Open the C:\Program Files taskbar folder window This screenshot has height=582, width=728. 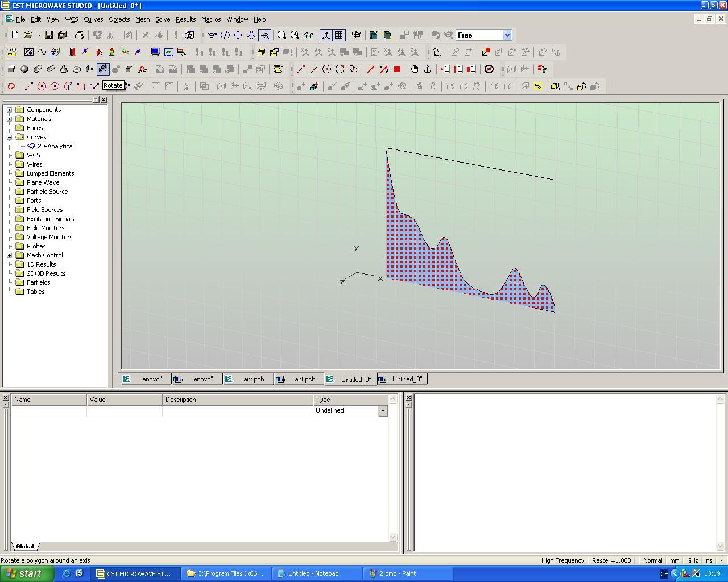click(x=226, y=573)
